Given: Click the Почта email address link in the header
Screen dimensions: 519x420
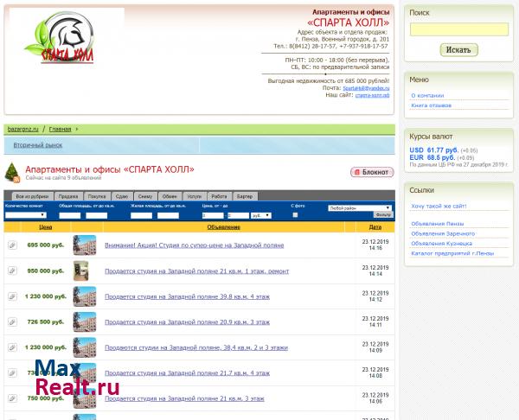Looking at the screenshot, I should click(x=366, y=88).
